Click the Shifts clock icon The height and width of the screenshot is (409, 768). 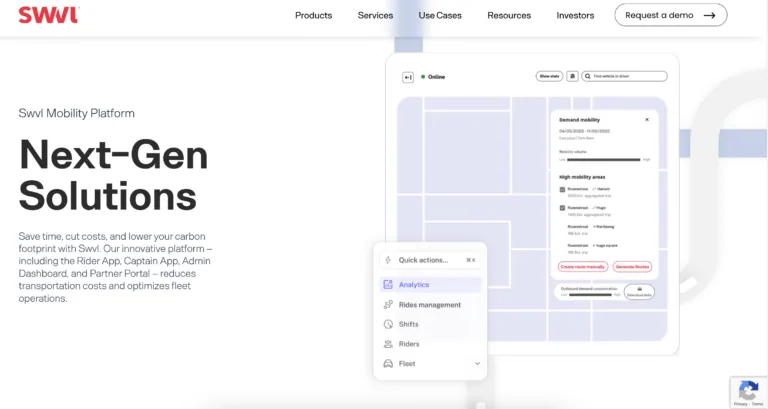[388, 324]
